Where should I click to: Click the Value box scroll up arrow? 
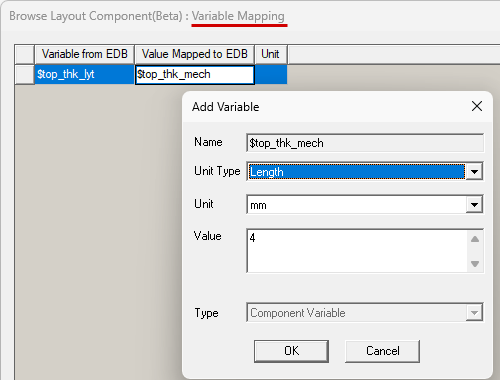pyautogui.click(x=475, y=239)
